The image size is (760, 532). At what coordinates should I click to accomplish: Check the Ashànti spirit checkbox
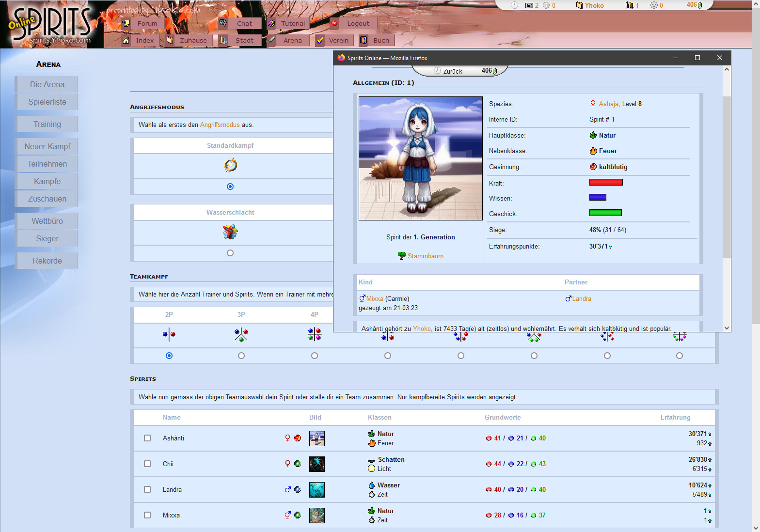(147, 438)
